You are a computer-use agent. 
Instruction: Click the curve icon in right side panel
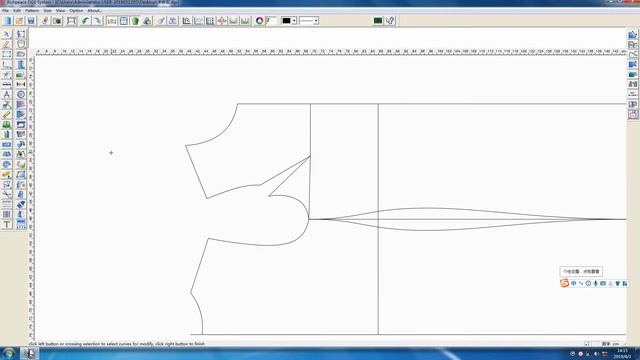tap(633, 54)
